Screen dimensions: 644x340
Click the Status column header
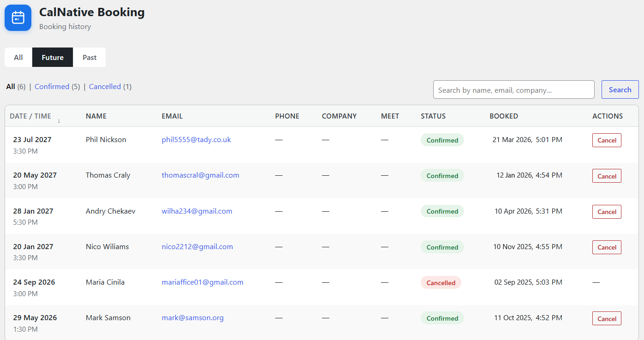pyautogui.click(x=433, y=116)
